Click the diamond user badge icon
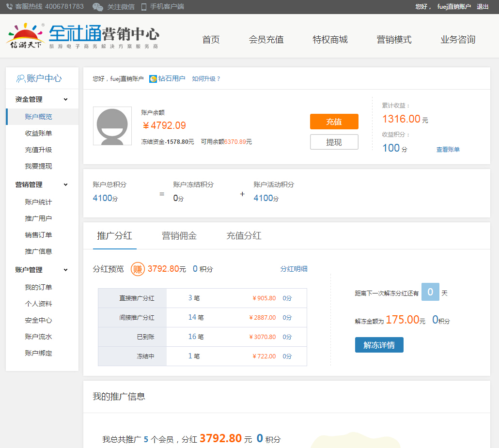Image resolution: width=499 pixels, height=448 pixels. coord(153,78)
